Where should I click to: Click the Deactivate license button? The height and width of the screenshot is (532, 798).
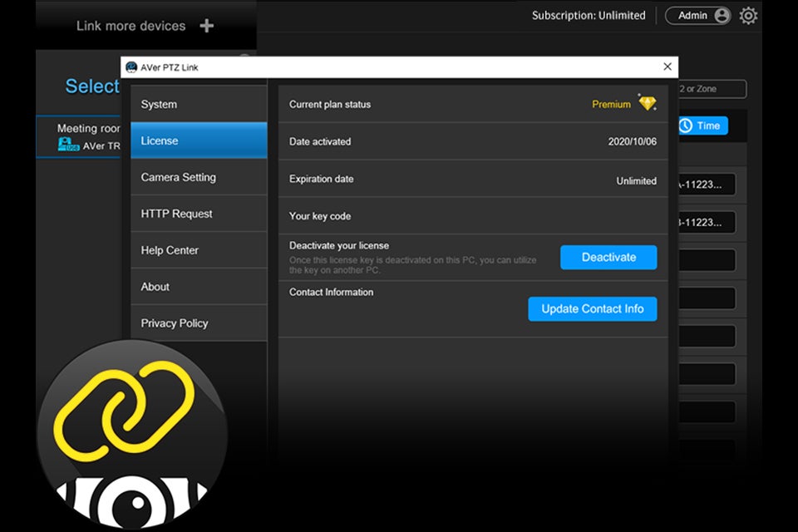point(608,257)
